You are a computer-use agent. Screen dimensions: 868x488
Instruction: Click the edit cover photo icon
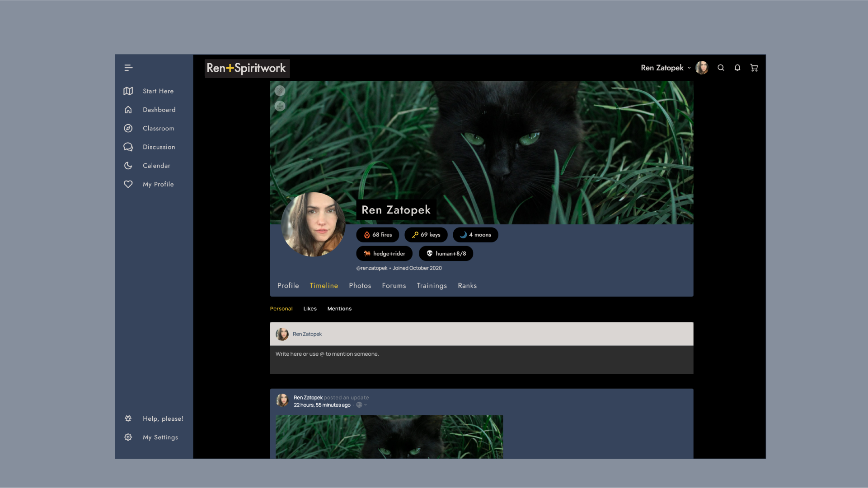point(280,91)
